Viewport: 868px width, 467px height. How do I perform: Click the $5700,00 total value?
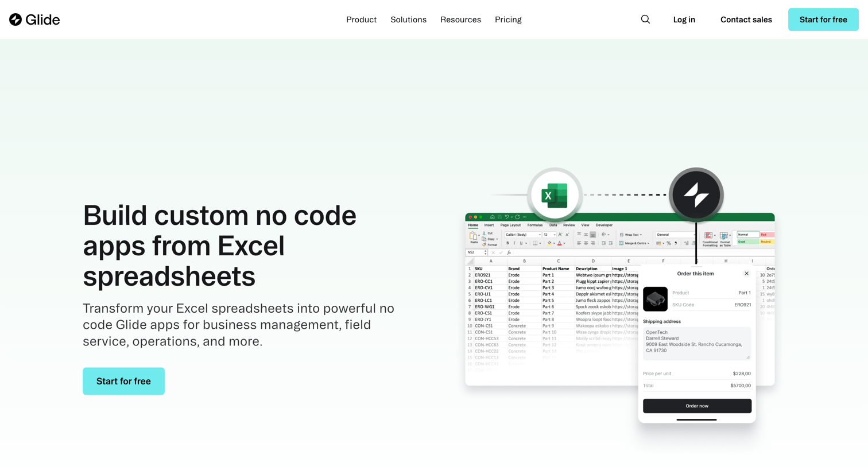point(741,386)
